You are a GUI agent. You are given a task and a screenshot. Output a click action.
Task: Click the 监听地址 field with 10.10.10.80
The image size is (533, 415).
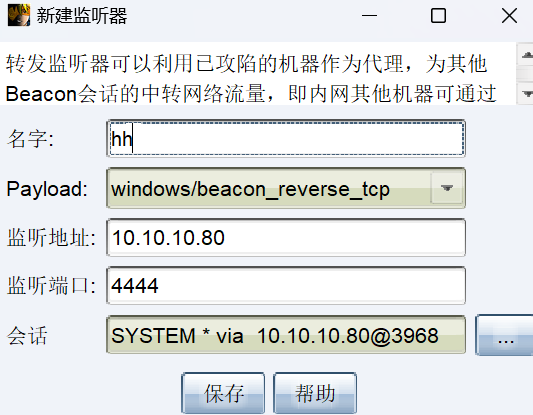point(286,238)
